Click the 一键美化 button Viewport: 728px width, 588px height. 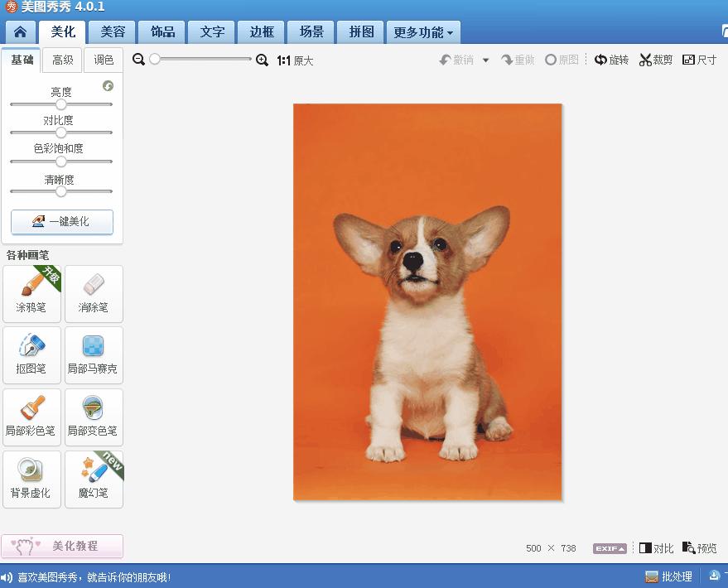(x=62, y=222)
